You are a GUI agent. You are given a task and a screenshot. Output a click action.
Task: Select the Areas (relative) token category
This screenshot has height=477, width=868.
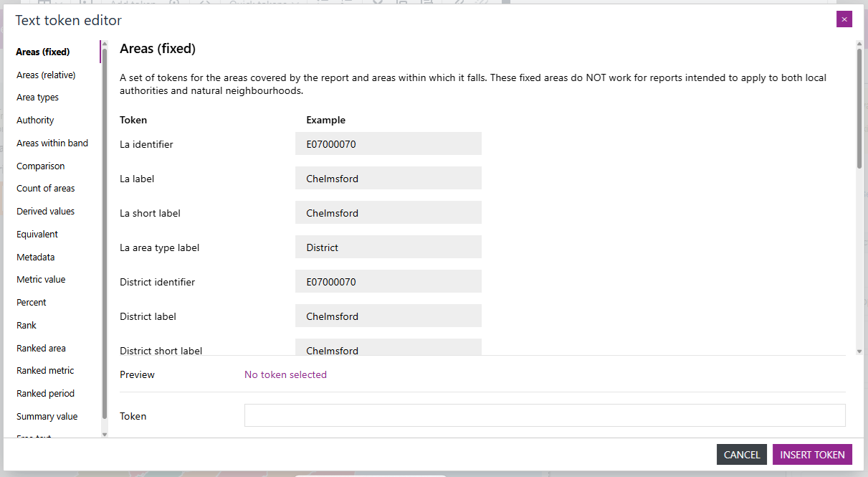tap(46, 75)
